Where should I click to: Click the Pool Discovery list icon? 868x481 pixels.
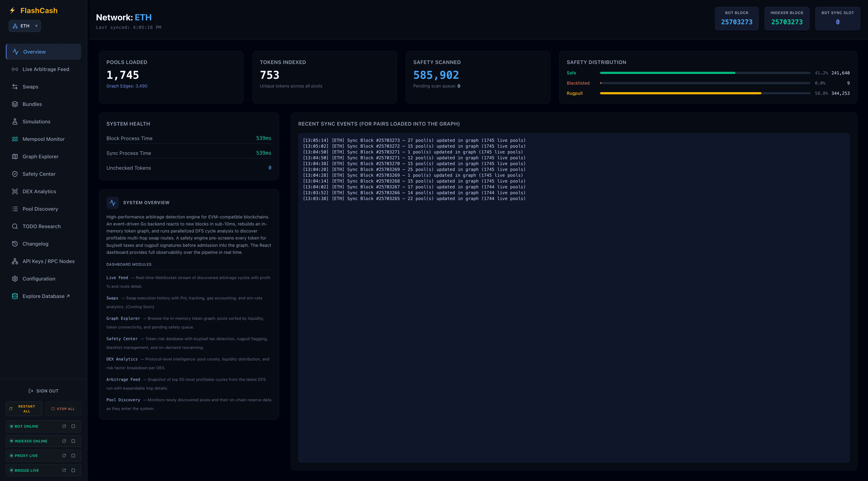tap(15, 209)
